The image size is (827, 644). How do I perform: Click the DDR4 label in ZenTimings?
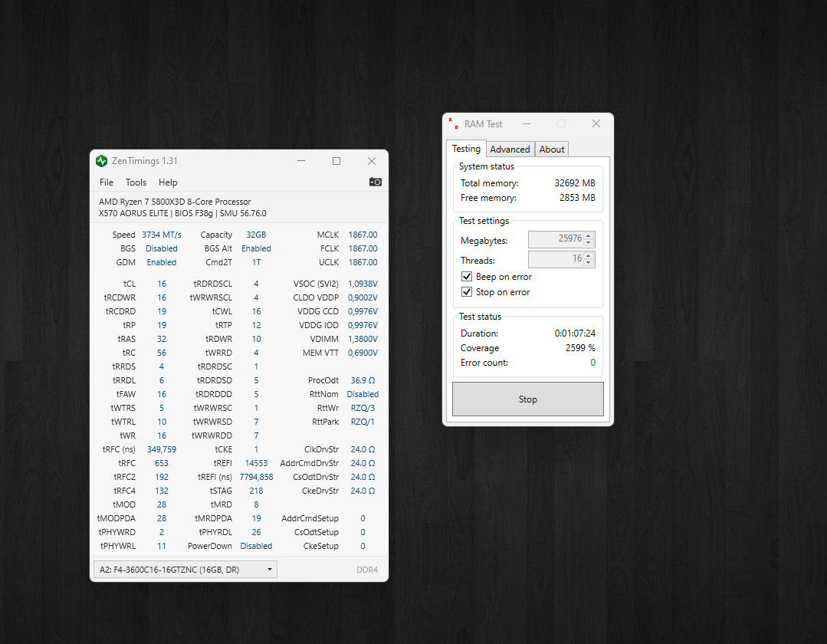tap(367, 570)
